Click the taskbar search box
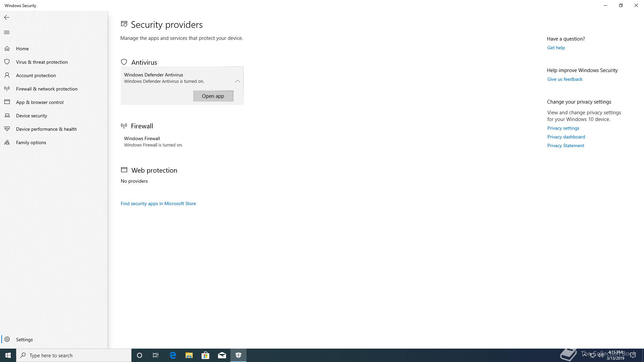 tap(74, 355)
